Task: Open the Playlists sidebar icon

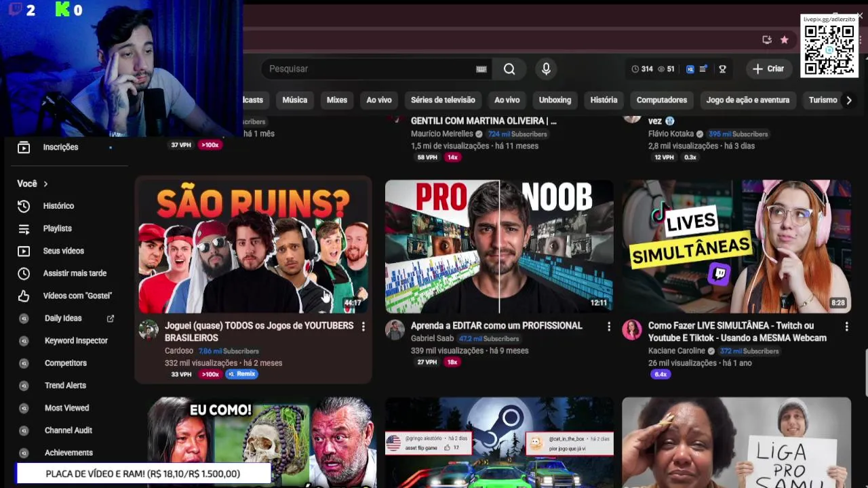Action: coord(24,228)
